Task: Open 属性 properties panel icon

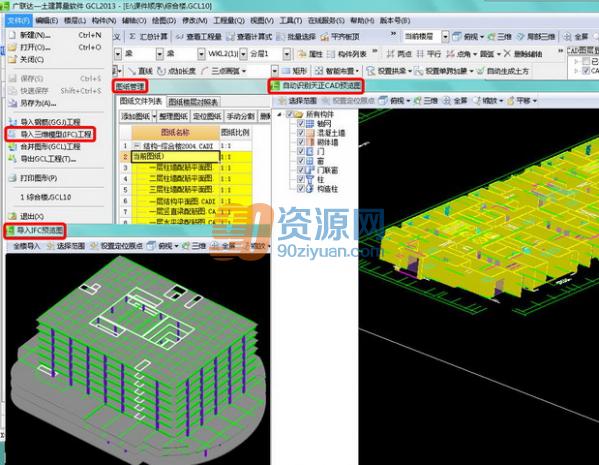Action: pos(302,54)
